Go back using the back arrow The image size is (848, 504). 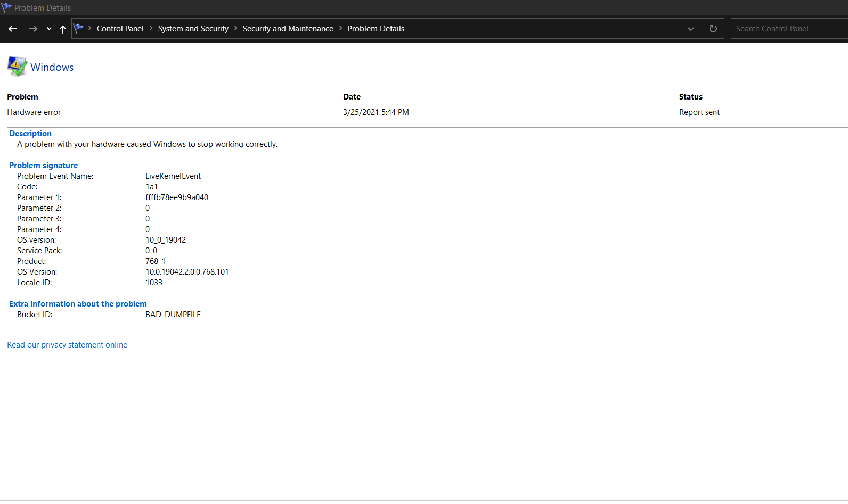tap(13, 29)
